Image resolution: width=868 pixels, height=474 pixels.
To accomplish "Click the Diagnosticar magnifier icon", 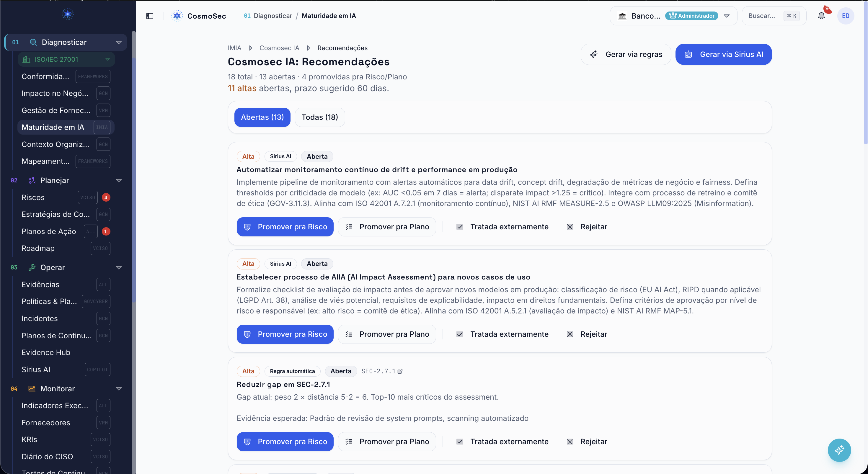I will tap(33, 42).
